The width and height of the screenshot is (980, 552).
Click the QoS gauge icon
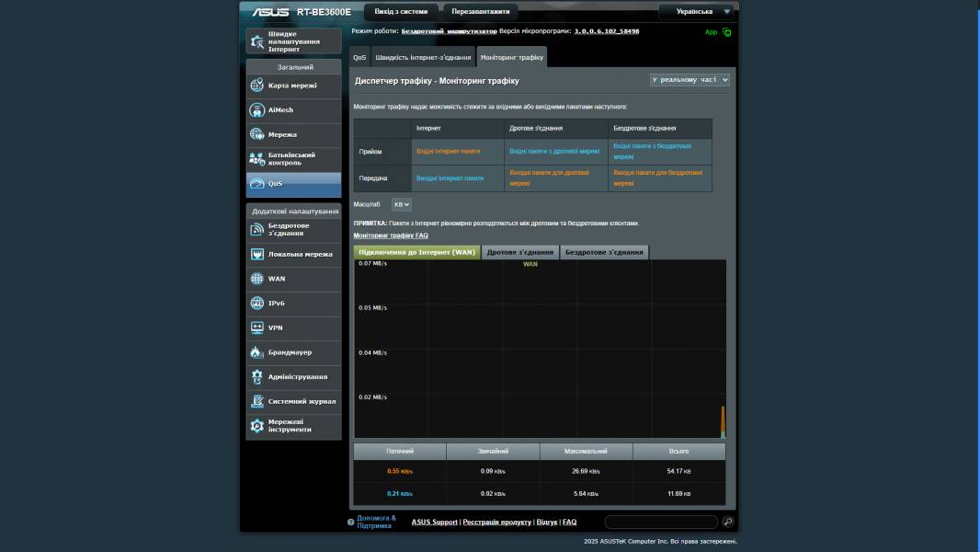point(256,184)
